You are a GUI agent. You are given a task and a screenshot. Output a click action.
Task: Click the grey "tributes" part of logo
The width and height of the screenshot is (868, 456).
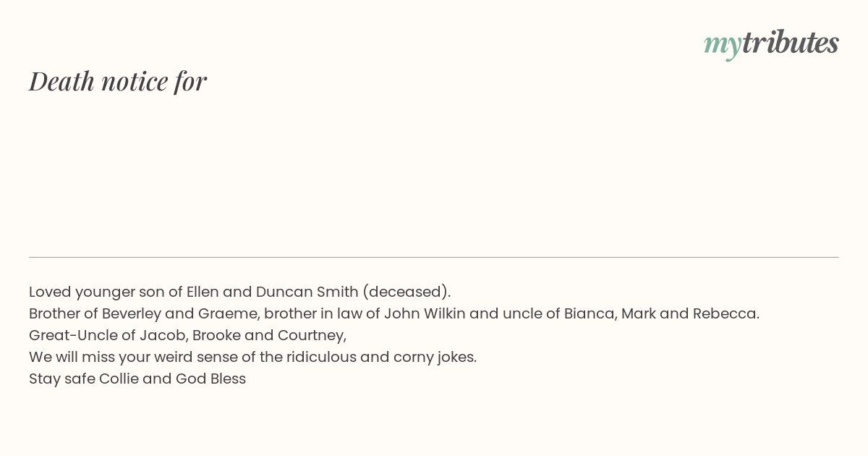click(791, 42)
